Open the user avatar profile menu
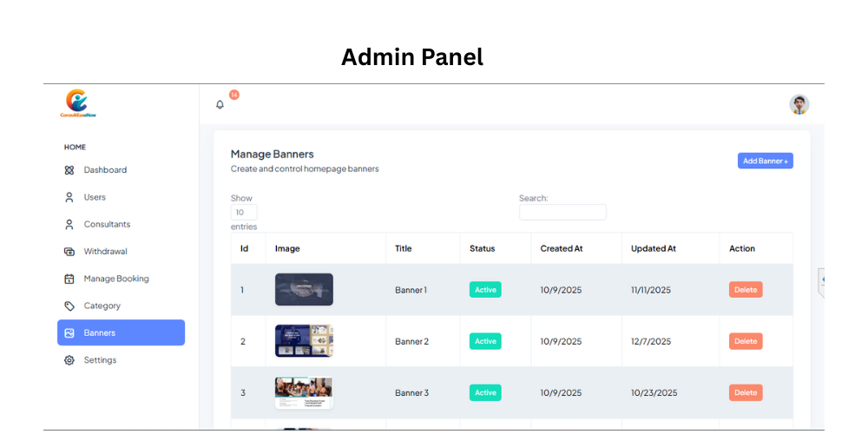 [x=799, y=104]
